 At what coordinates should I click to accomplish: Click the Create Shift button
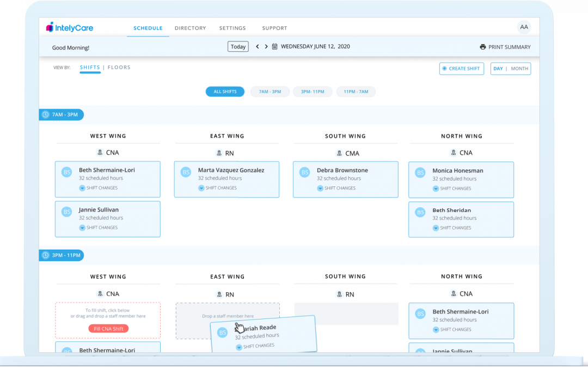click(461, 69)
